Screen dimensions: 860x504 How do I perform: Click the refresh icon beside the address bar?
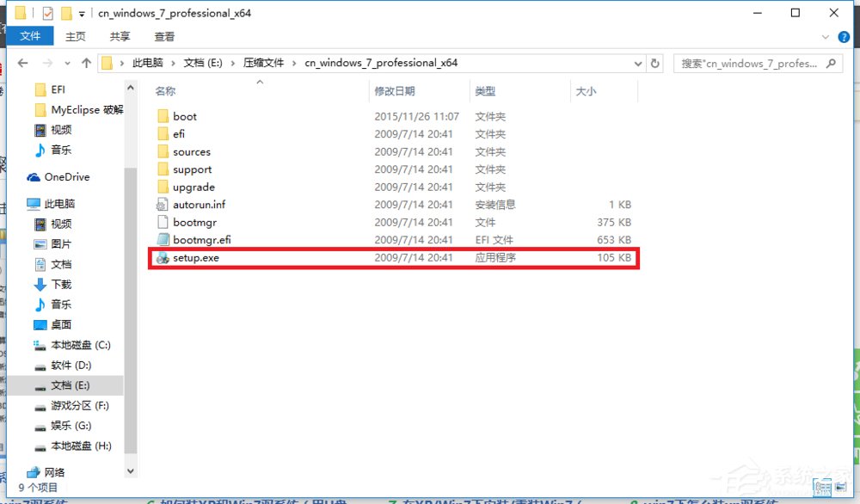point(654,63)
